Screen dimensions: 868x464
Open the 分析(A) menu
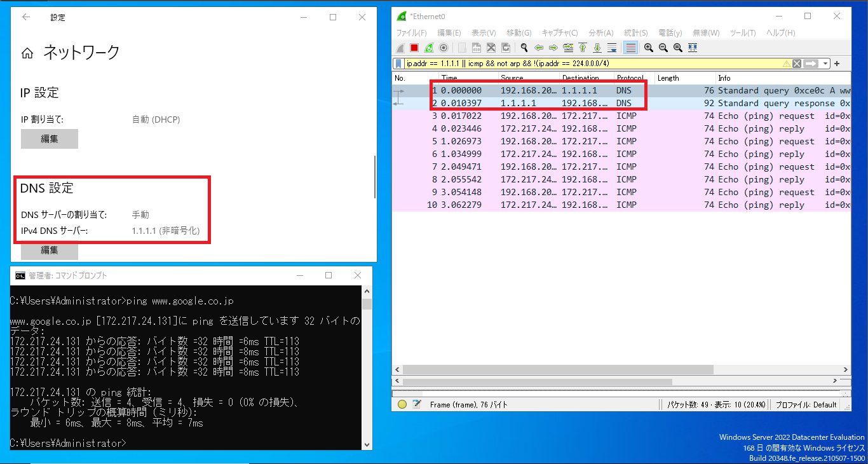[600, 33]
